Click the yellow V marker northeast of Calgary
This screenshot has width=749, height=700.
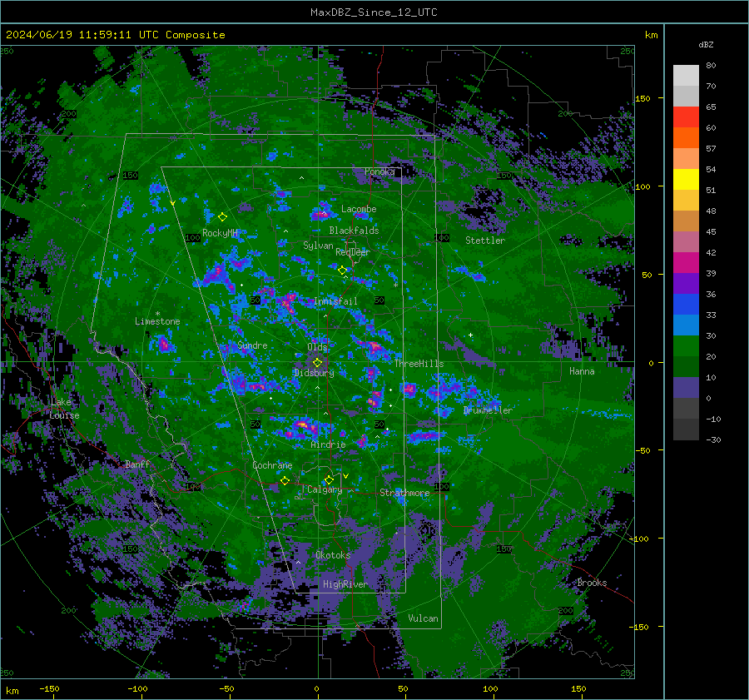[x=345, y=476]
